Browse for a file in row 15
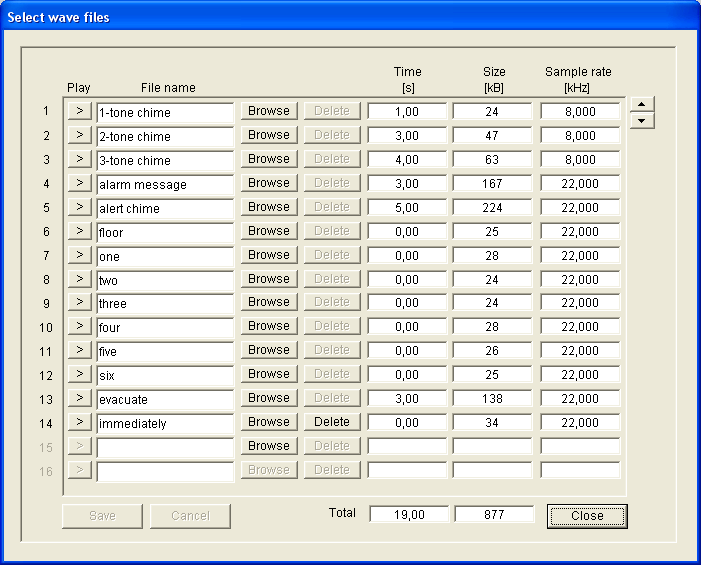The width and height of the screenshot is (701, 565). click(x=269, y=446)
